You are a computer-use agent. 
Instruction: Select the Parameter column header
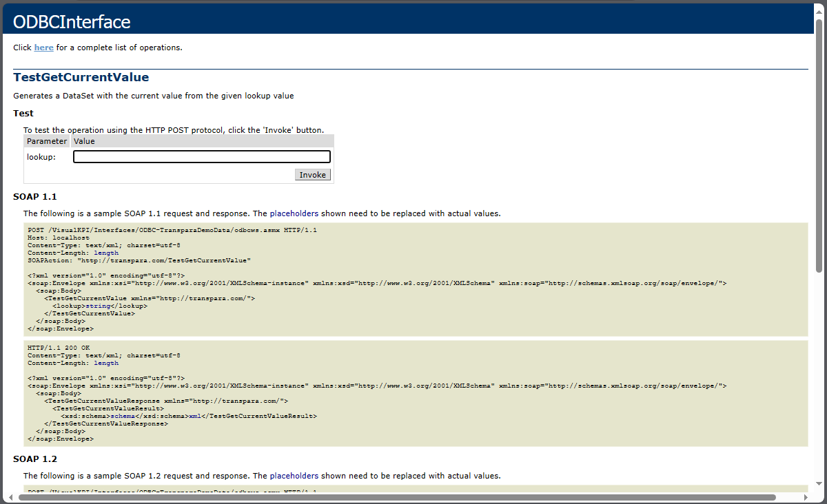click(x=47, y=141)
